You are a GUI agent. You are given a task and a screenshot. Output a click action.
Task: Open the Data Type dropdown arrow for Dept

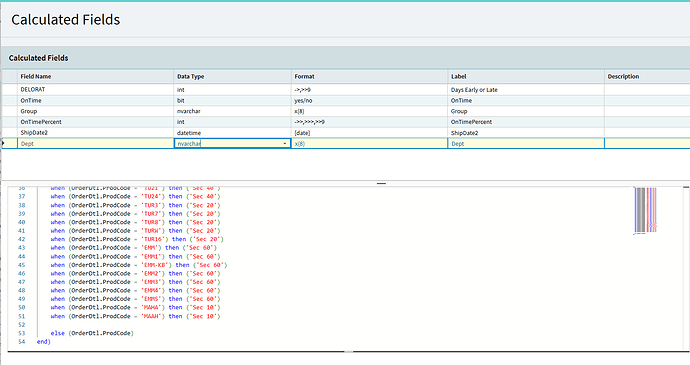click(284, 144)
